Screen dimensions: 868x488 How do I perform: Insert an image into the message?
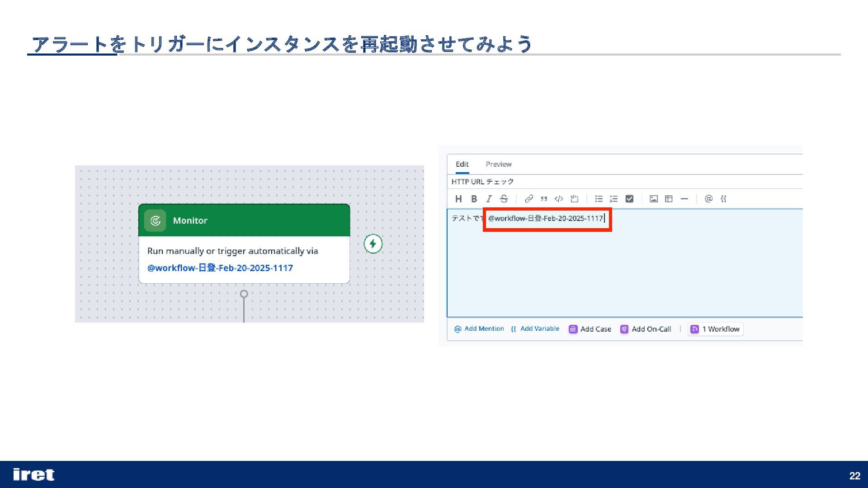pyautogui.click(x=654, y=199)
